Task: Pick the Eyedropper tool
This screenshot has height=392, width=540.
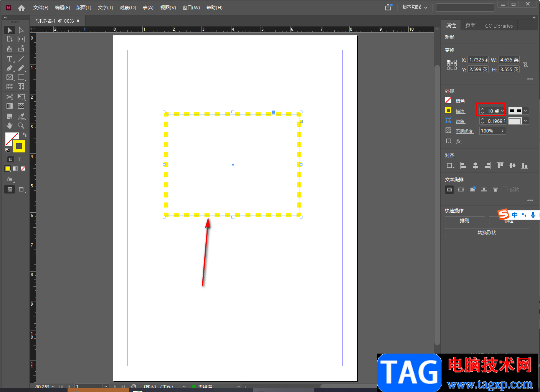Action: tap(21, 116)
